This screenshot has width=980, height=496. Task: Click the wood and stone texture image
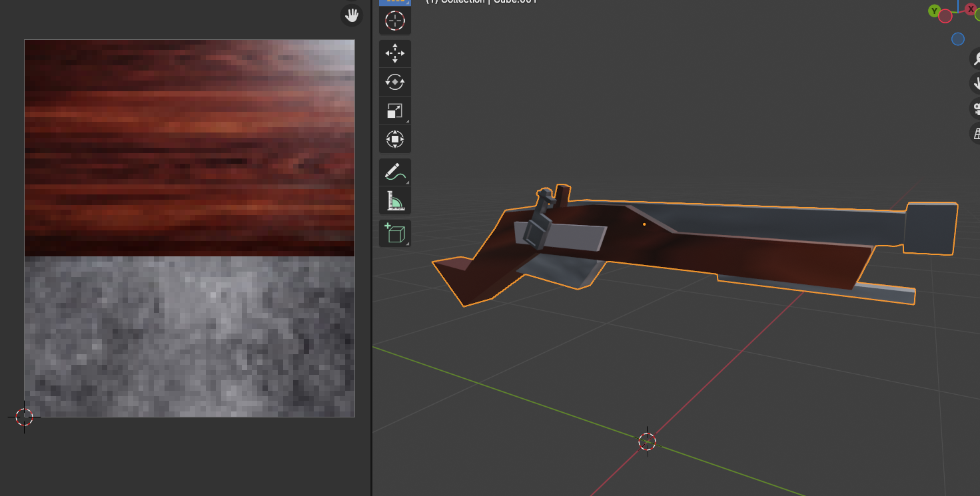pyautogui.click(x=190, y=228)
